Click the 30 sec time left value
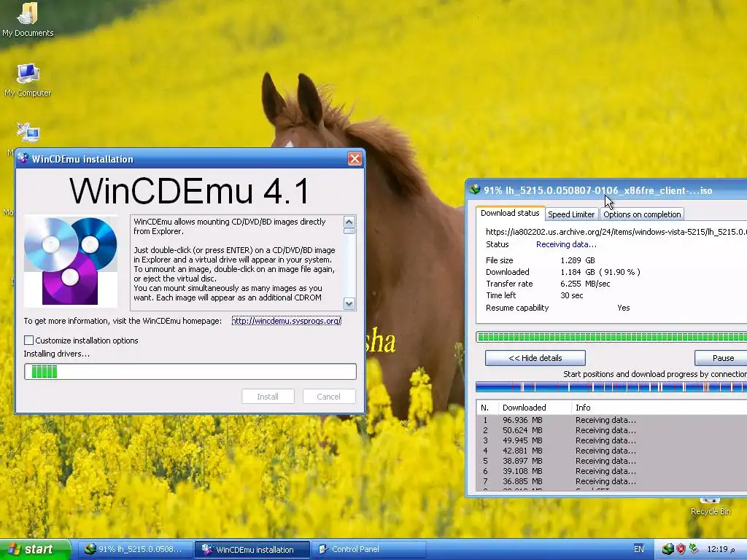 point(572,295)
